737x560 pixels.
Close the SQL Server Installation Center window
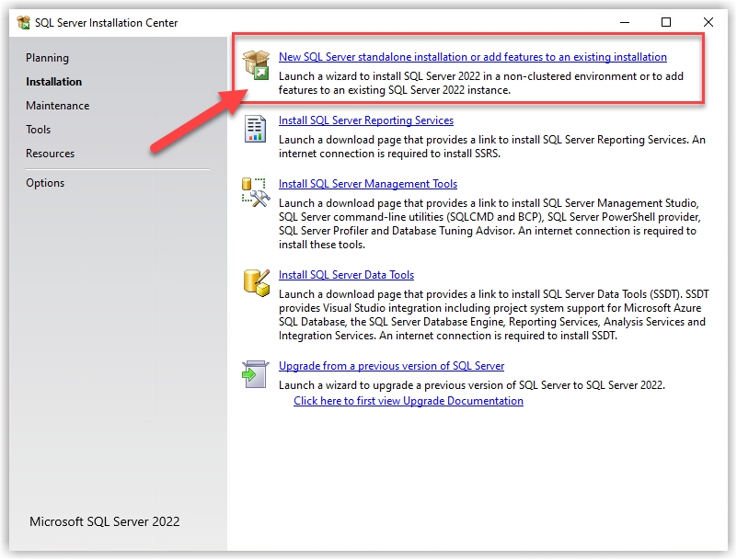point(708,22)
